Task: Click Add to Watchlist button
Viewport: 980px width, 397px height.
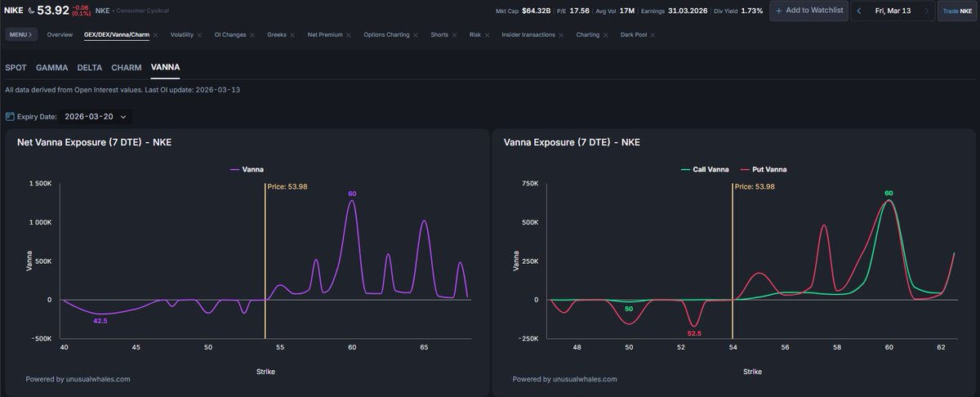Action: click(x=808, y=11)
